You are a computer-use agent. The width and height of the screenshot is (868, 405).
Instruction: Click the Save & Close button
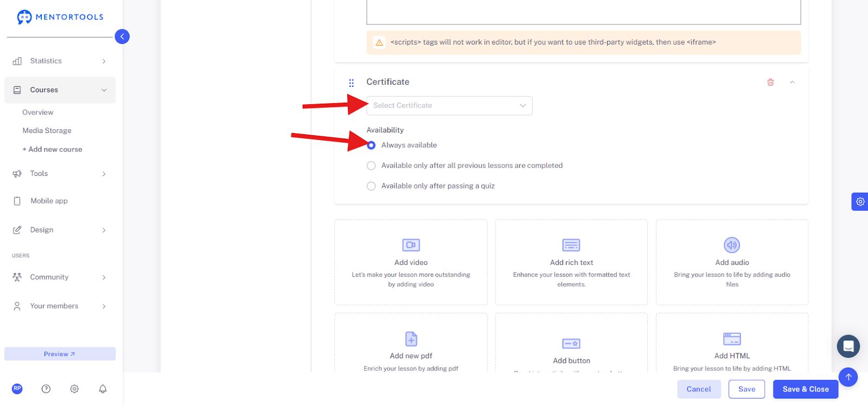pyautogui.click(x=806, y=389)
